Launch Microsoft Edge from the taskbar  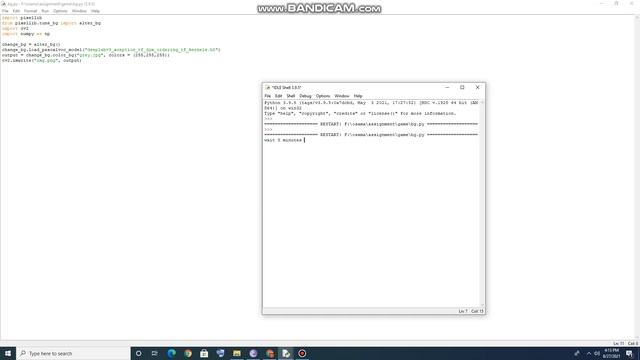pyautogui.click(x=171, y=353)
